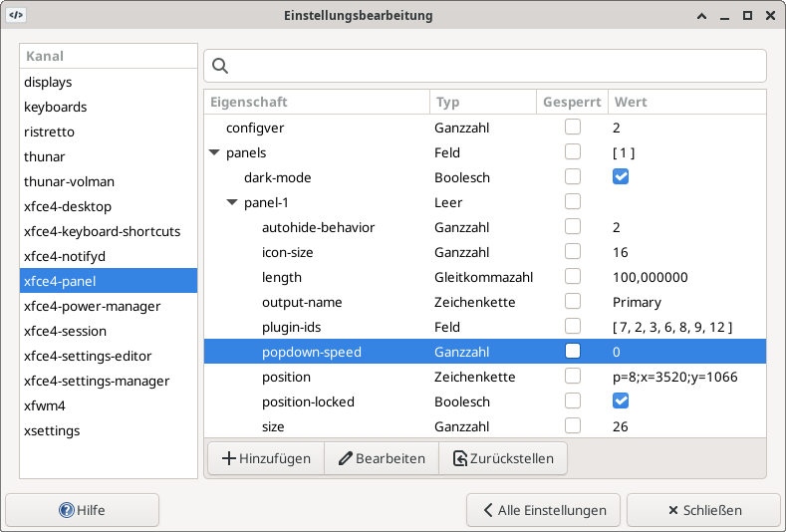
Task: Select the xfce4-desktop channel
Action: [68, 206]
